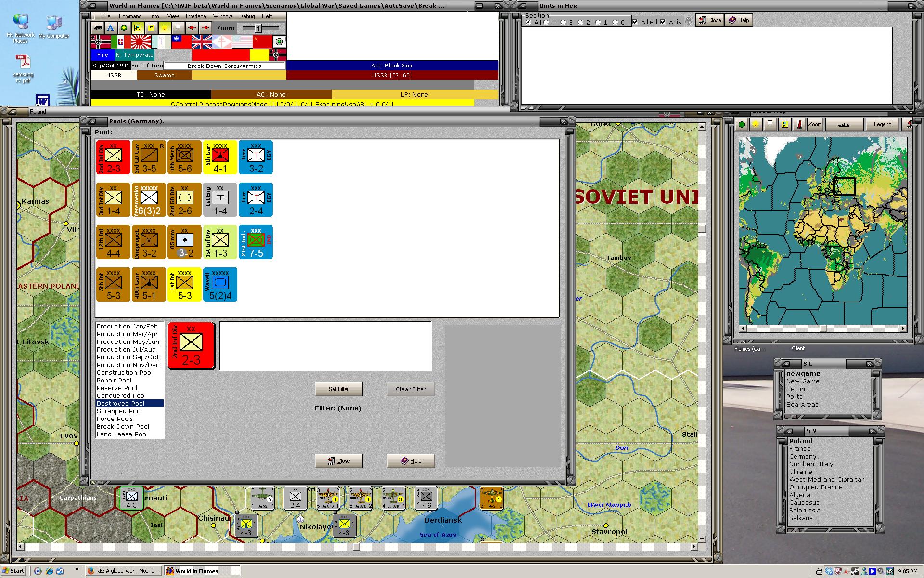Select the 2nd Inf Div 2-3 unit in pool

coord(114,157)
